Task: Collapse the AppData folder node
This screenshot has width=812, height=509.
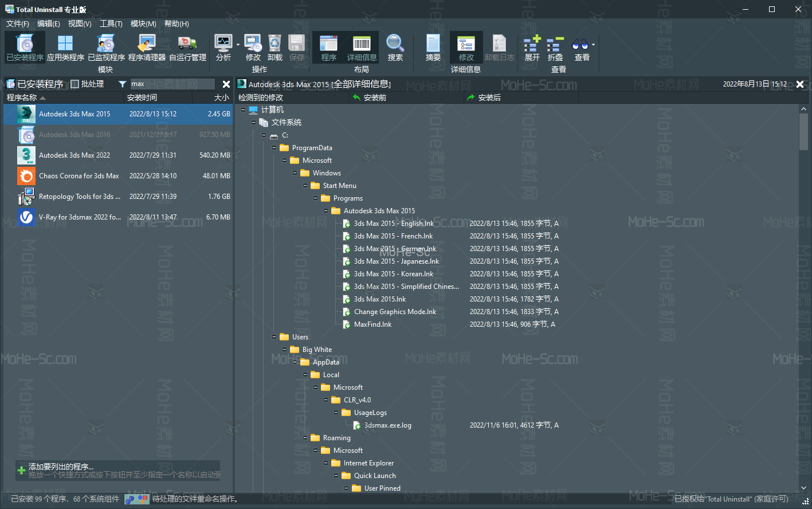Action: (x=295, y=362)
